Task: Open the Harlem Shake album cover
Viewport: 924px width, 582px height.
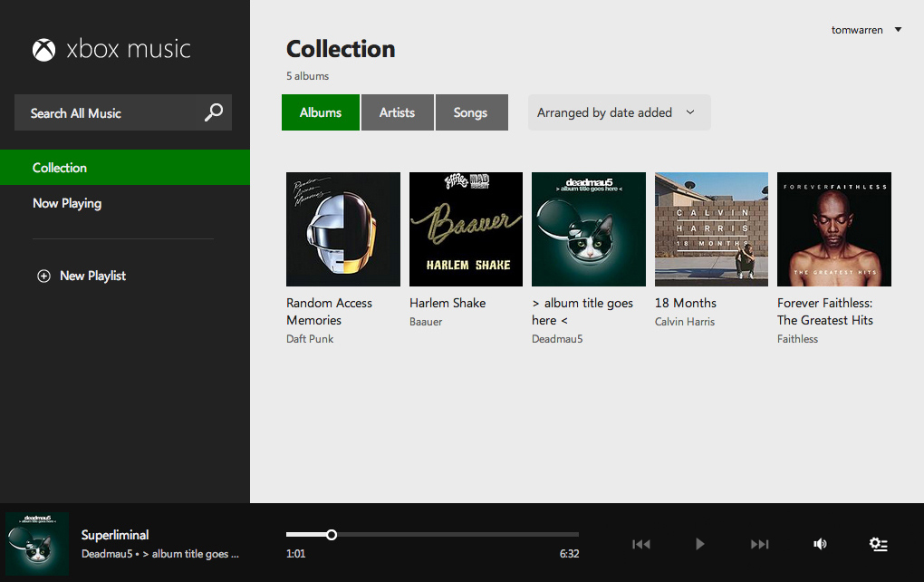Action: 467,229
